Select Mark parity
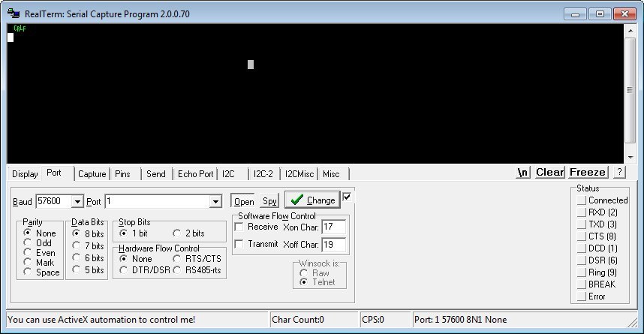 click(x=28, y=262)
